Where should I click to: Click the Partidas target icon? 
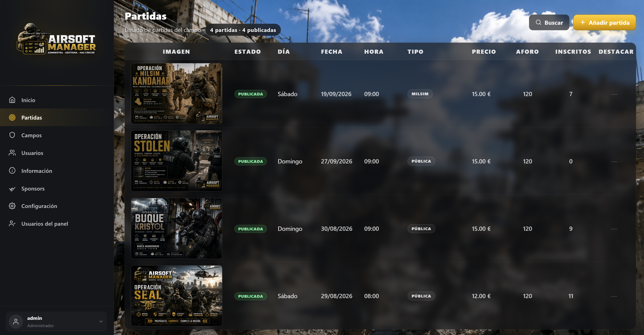point(12,118)
